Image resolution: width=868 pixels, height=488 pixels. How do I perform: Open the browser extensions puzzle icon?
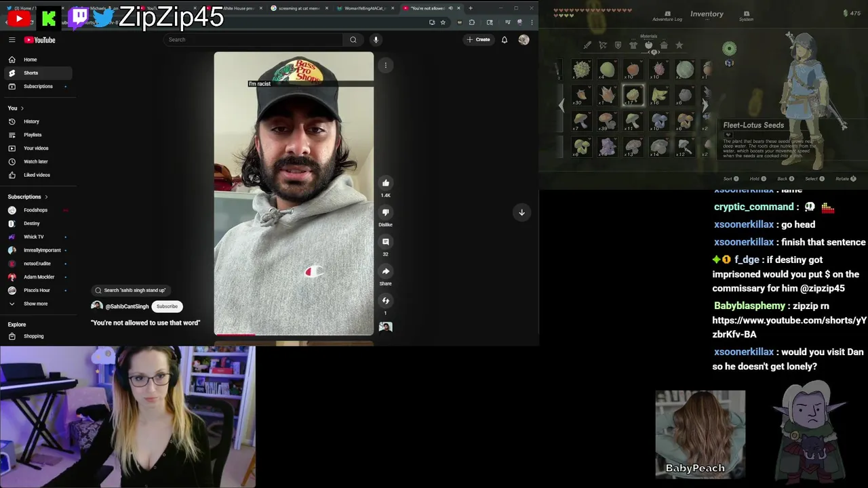(x=471, y=22)
